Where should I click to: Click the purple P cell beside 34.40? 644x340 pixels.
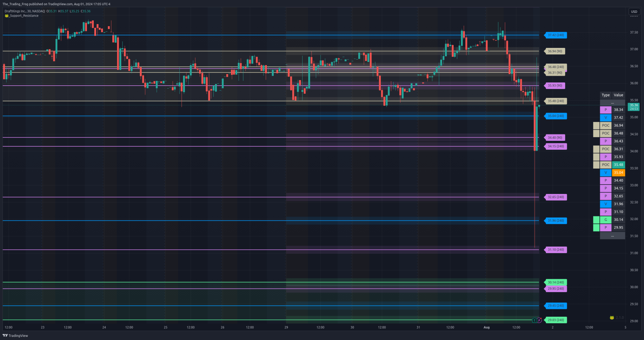coord(606,180)
